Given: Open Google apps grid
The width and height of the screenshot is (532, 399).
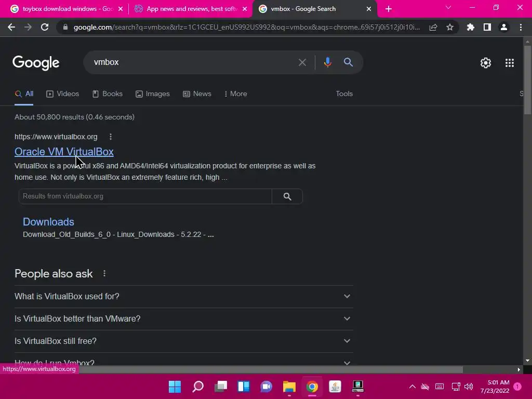Looking at the screenshot, I should click(x=510, y=63).
